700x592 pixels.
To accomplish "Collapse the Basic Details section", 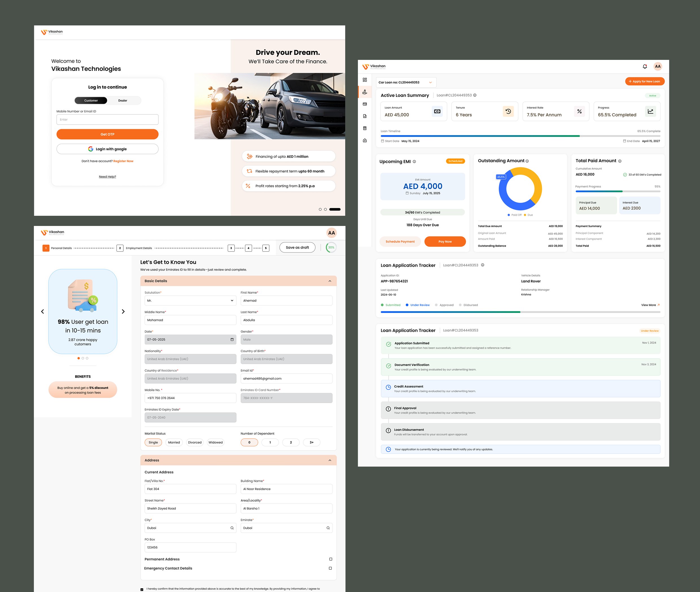I will [330, 281].
